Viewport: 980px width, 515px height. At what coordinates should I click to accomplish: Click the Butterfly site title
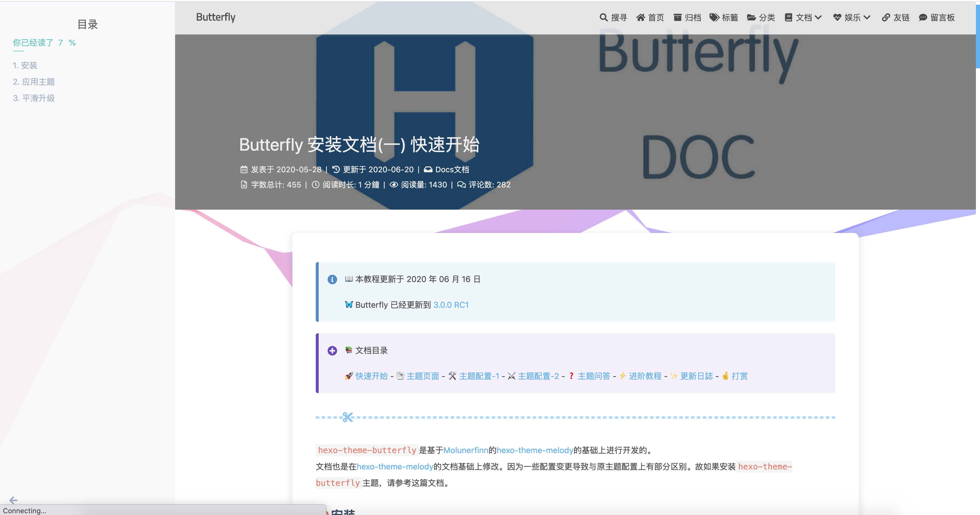coord(216,17)
